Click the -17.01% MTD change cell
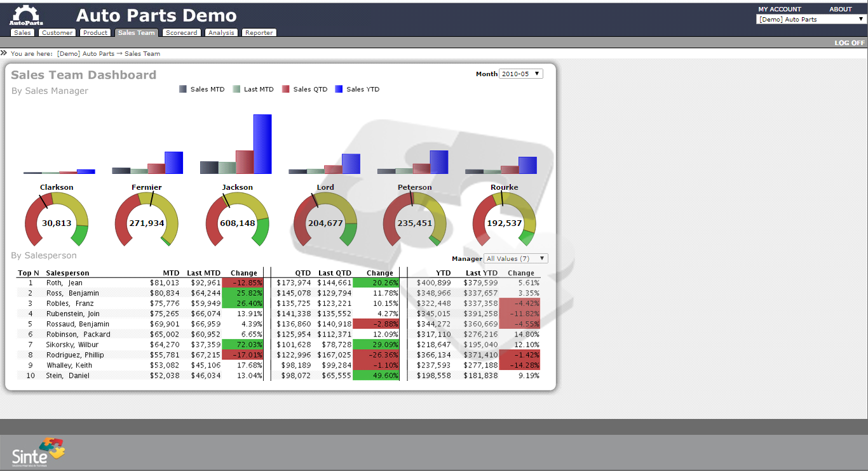The width and height of the screenshot is (868, 471). pos(243,355)
